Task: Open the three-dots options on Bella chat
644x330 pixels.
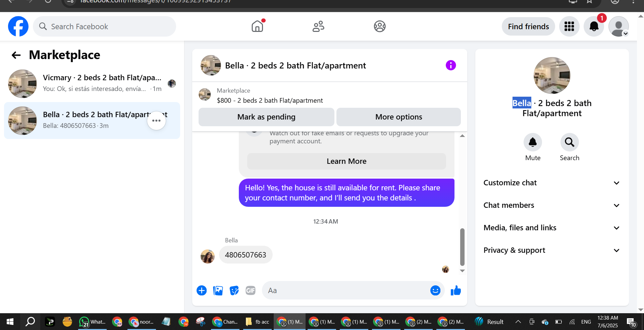Action: pyautogui.click(x=156, y=121)
